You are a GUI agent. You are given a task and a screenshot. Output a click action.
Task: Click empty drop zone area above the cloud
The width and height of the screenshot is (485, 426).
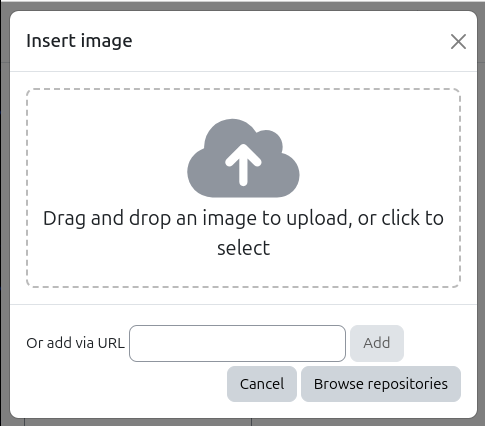coord(243,104)
